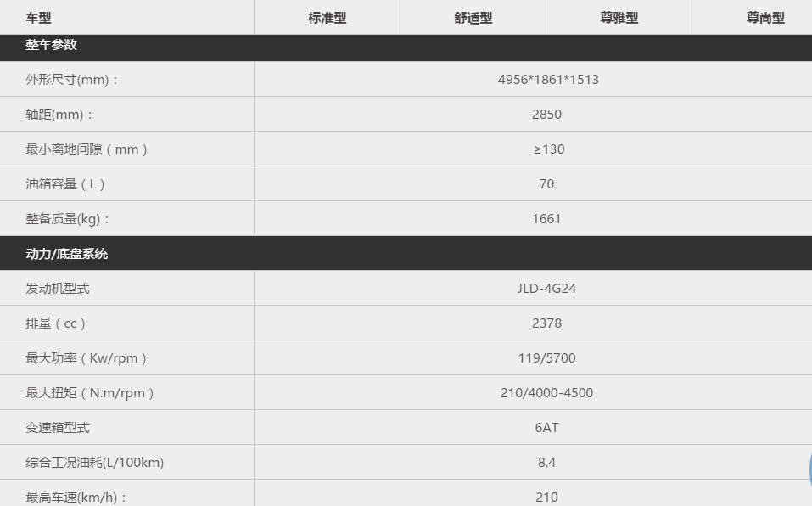Click the 最大功率 value 119/5700
812x506 pixels.
(546, 358)
